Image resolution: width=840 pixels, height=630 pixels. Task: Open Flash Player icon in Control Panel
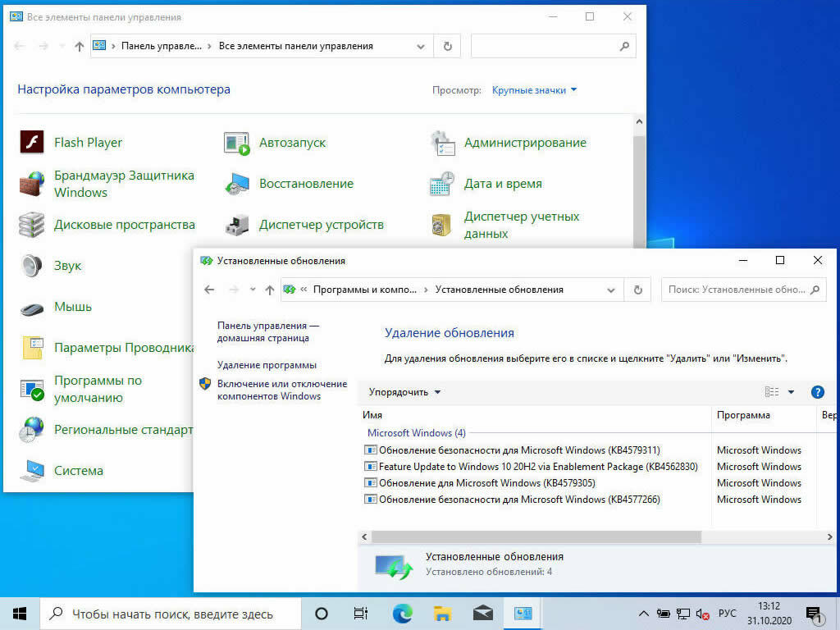(32, 143)
